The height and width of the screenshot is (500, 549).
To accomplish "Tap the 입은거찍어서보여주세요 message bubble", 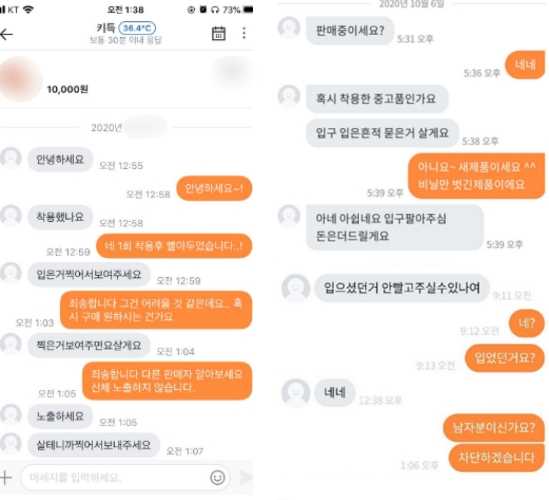I will [89, 275].
